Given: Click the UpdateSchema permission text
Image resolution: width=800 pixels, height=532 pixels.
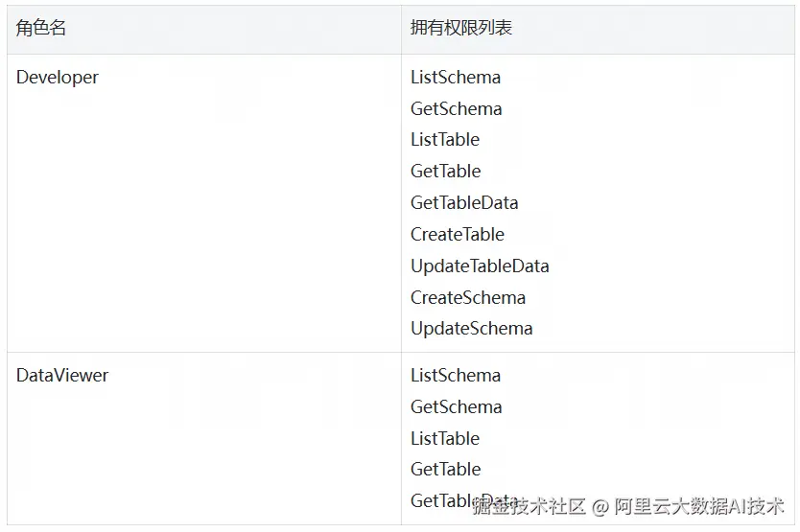Looking at the screenshot, I should (471, 329).
